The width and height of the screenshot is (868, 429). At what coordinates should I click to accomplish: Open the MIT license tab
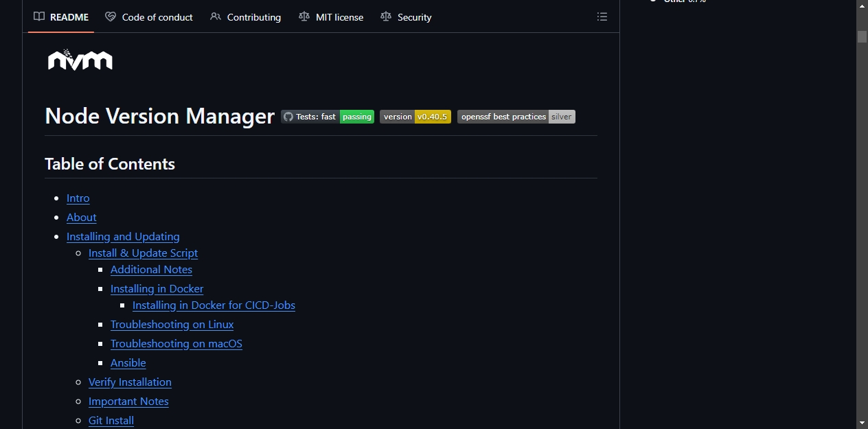coord(331,17)
